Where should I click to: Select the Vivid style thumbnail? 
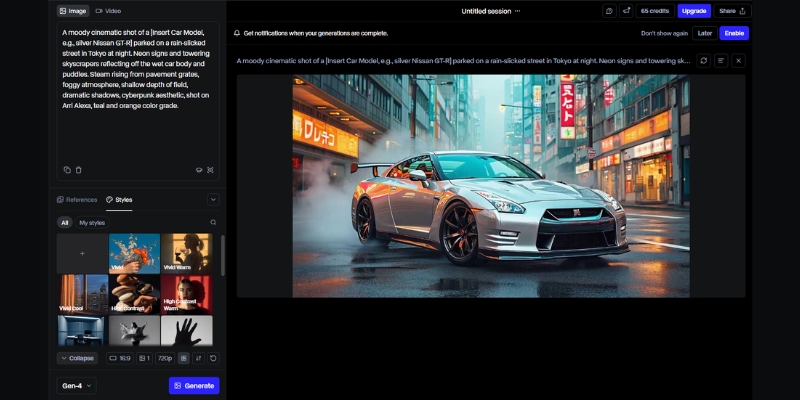134,254
